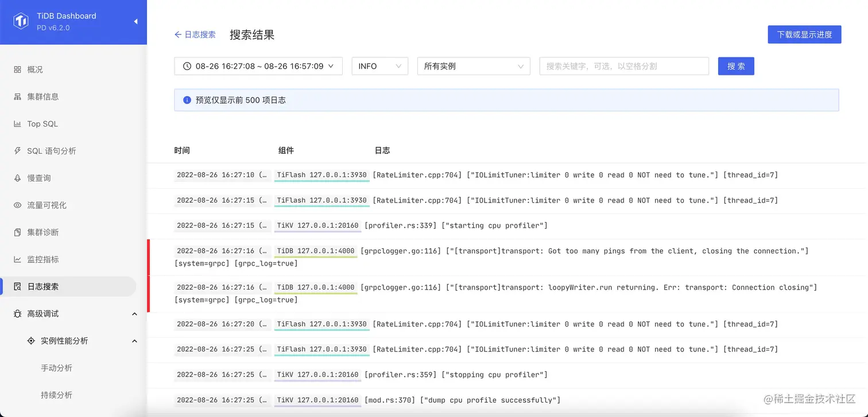Screen dimensions: 868x417
Task: Click the 高级调试 bug icon
Action: [x=17, y=314]
